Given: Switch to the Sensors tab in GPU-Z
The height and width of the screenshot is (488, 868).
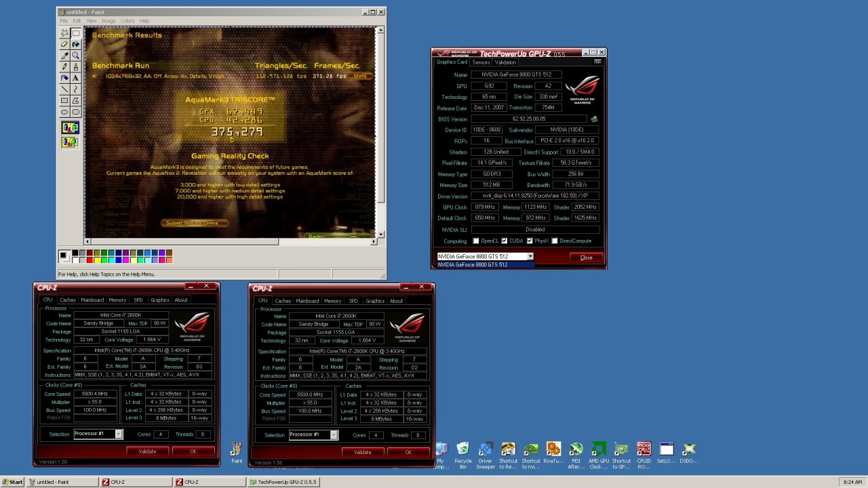Looking at the screenshot, I should 481,62.
